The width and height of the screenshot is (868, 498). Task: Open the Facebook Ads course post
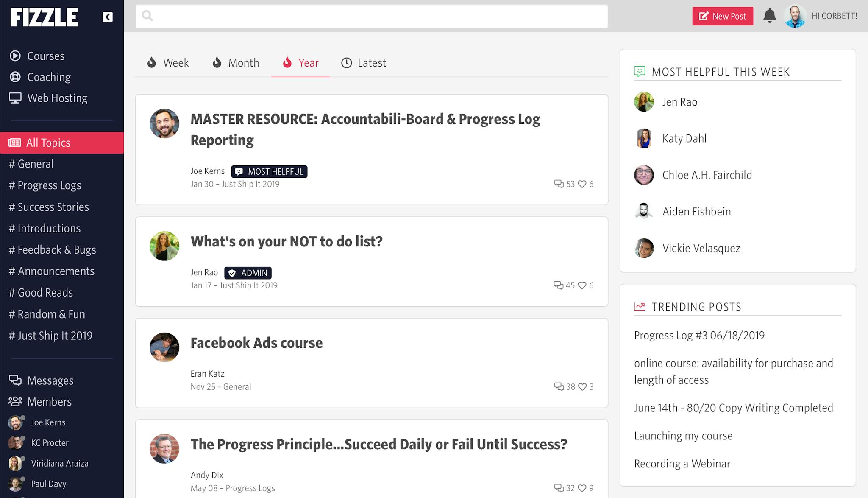[x=256, y=343]
